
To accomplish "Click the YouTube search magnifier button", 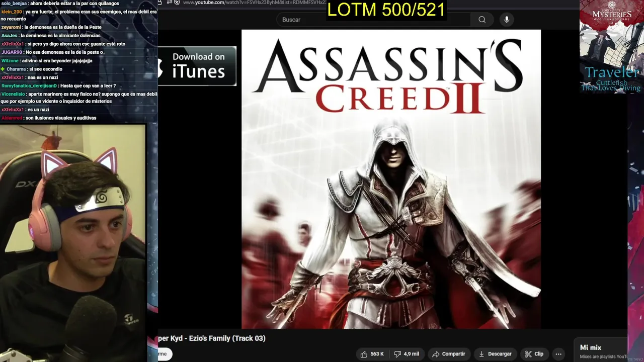I will click(x=482, y=20).
